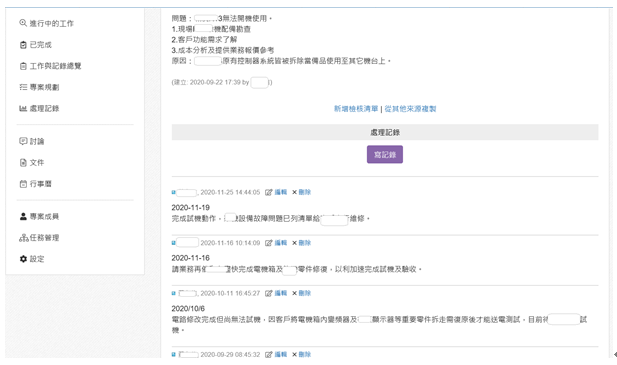Open 專案成員 in the sidebar
This screenshot has height=365, width=617.
[x=39, y=217]
